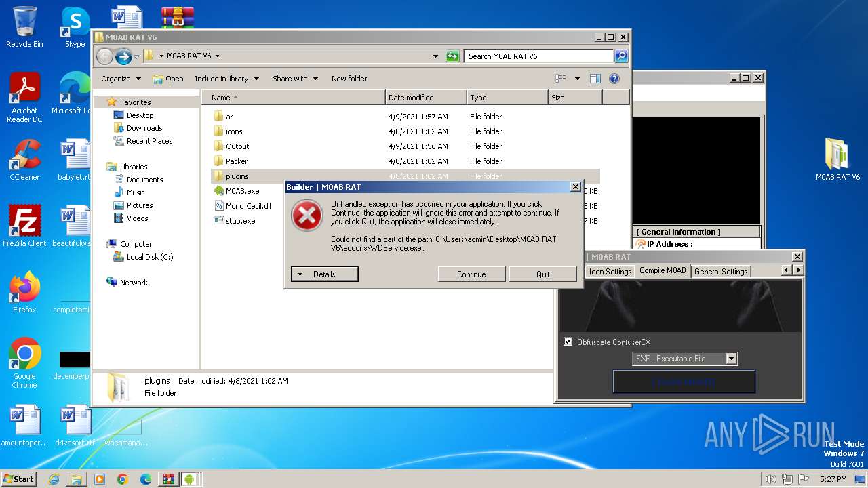Image resolution: width=868 pixels, height=488 pixels.
Task: Sort by the Size column header
Action: [575, 98]
